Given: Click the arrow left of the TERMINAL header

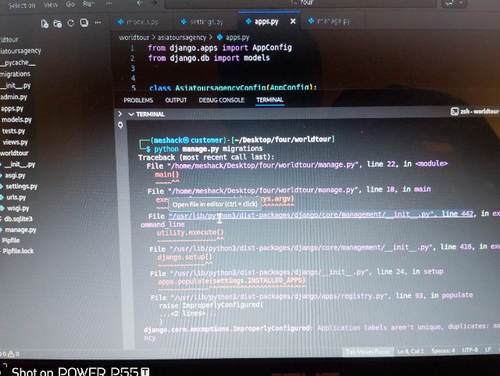Looking at the screenshot, I should coord(120,114).
